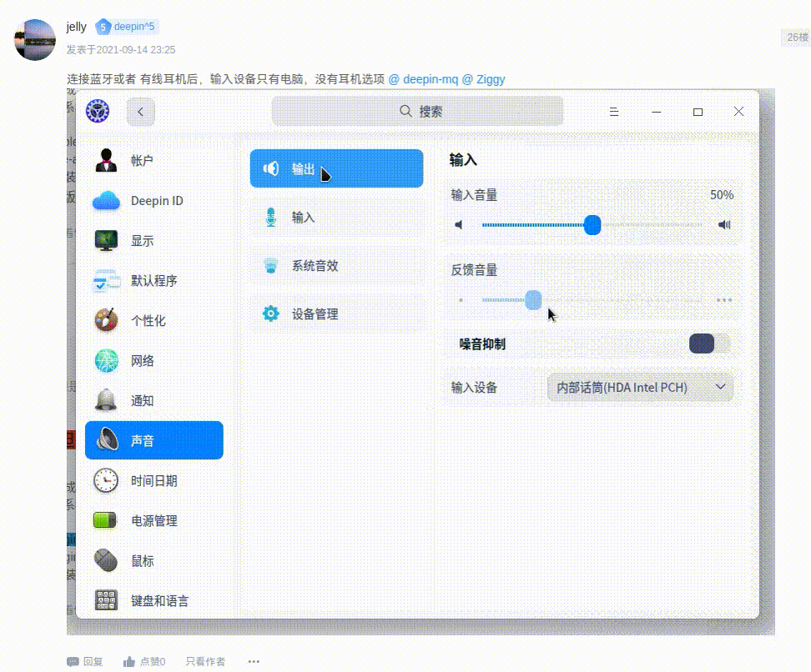
Task: Open 电源管理 power management
Action: [154, 520]
